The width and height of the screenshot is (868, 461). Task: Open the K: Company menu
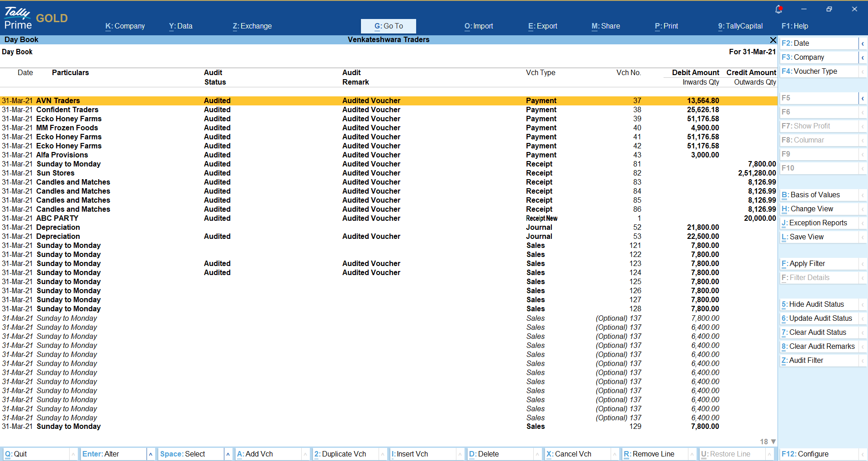click(x=125, y=26)
